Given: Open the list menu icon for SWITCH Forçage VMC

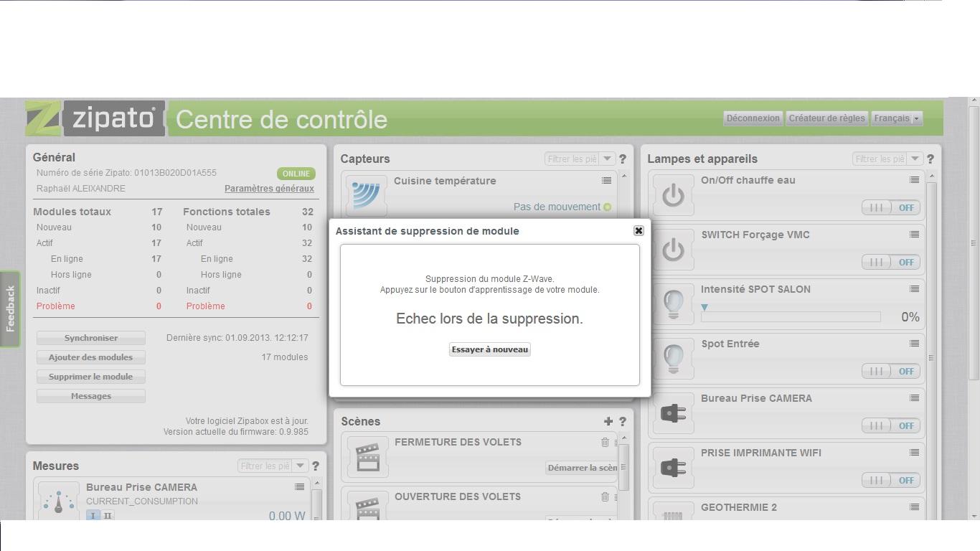Looking at the screenshot, I should coord(914,235).
